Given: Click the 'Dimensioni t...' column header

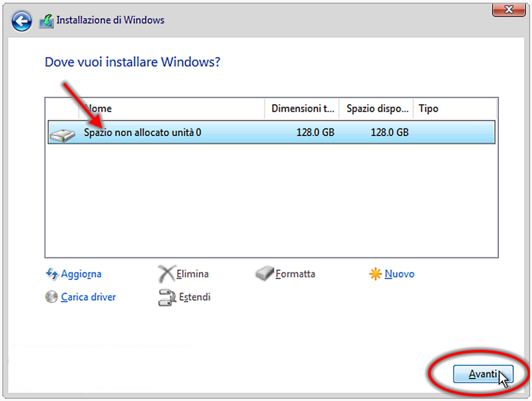Looking at the screenshot, I should (302, 109).
